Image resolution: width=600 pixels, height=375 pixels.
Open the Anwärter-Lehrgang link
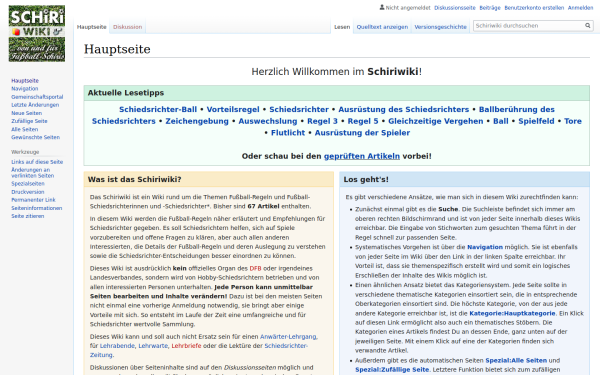(288, 337)
